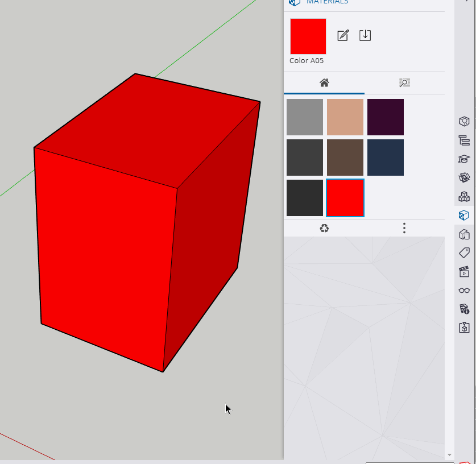Click the large current material red preview

coord(308,36)
